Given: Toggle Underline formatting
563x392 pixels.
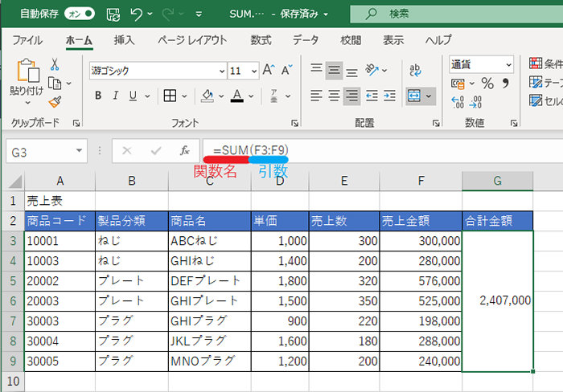Looking at the screenshot, I should tap(133, 96).
